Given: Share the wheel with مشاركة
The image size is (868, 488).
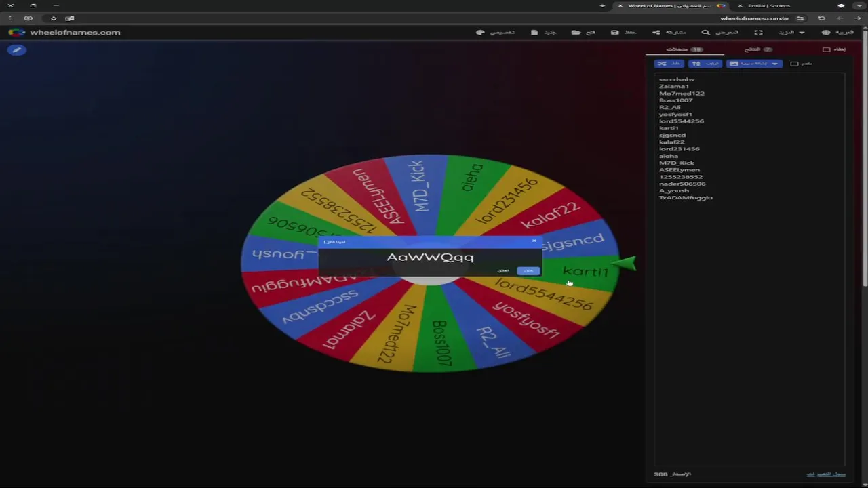Looking at the screenshot, I should (x=669, y=33).
